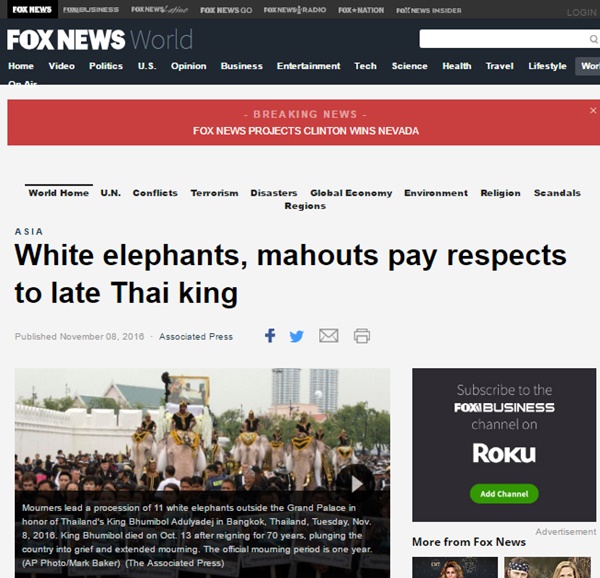Open the Fox Nation logo link
This screenshot has width=600, height=578.
[361, 10]
